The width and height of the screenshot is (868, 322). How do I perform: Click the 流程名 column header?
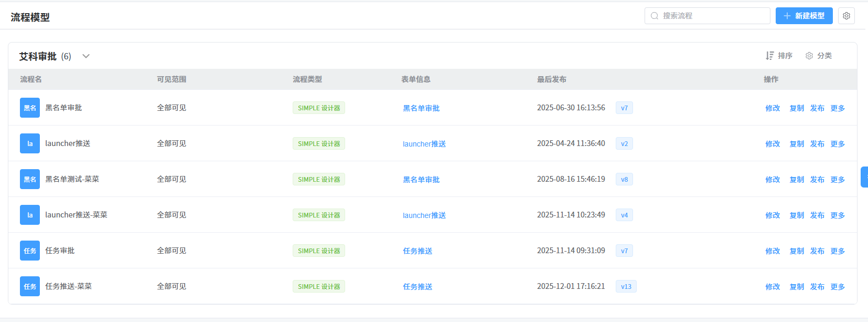31,79
